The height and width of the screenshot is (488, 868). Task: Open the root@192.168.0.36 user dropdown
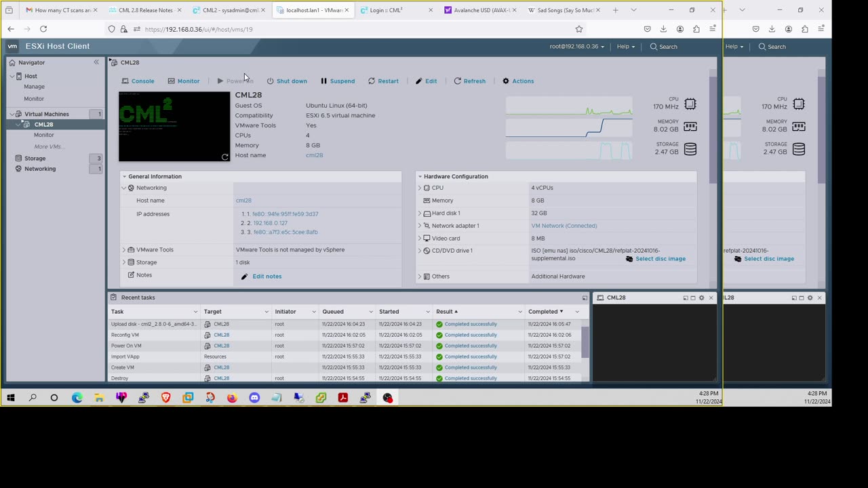[x=576, y=47]
